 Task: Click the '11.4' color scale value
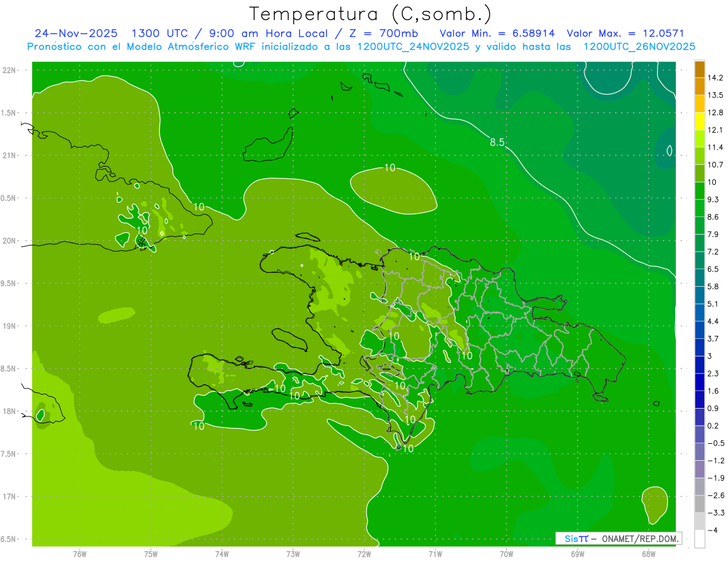[715, 147]
